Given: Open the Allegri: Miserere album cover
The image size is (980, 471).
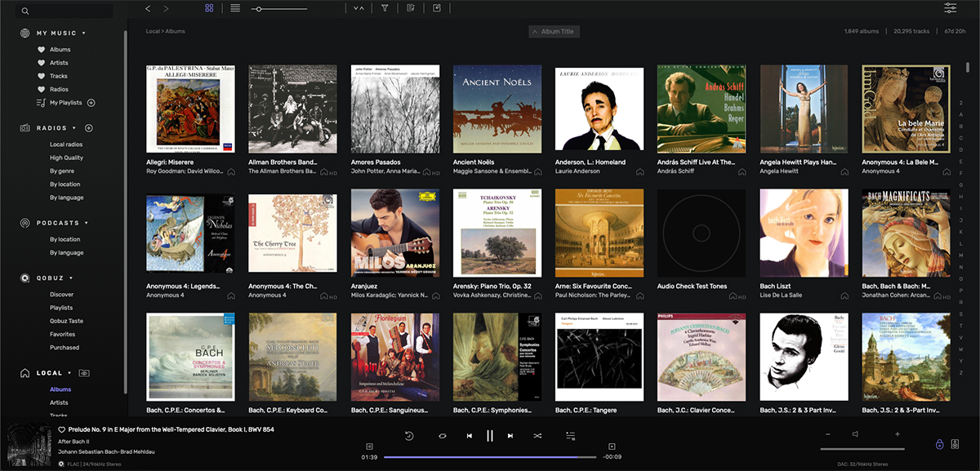Looking at the screenshot, I should click(x=190, y=109).
